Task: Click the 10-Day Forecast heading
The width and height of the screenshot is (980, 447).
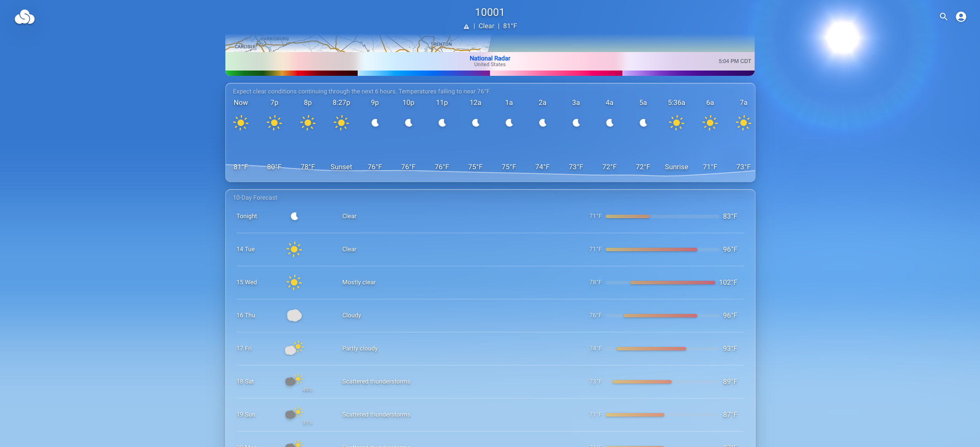Action: pyautogui.click(x=255, y=198)
